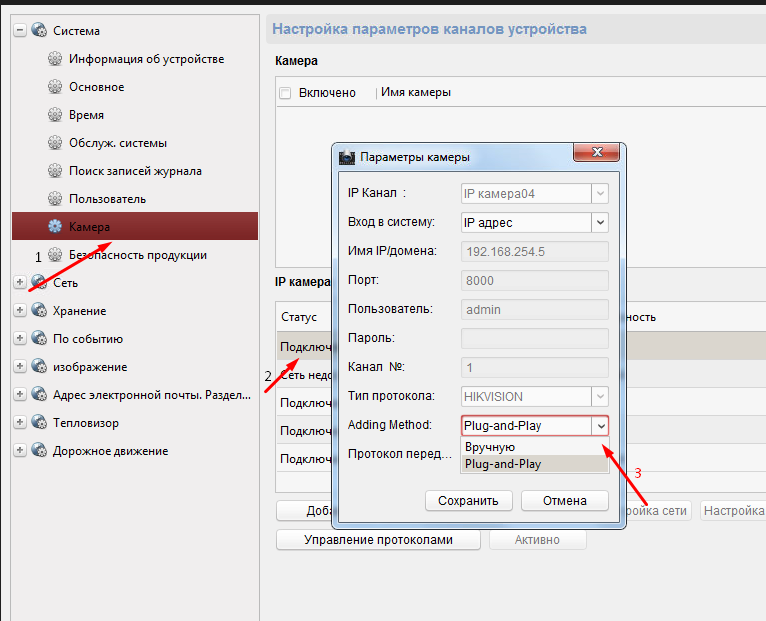This screenshot has height=621, width=766.
Task: Collapse the Система tree node
Action: 20,31
